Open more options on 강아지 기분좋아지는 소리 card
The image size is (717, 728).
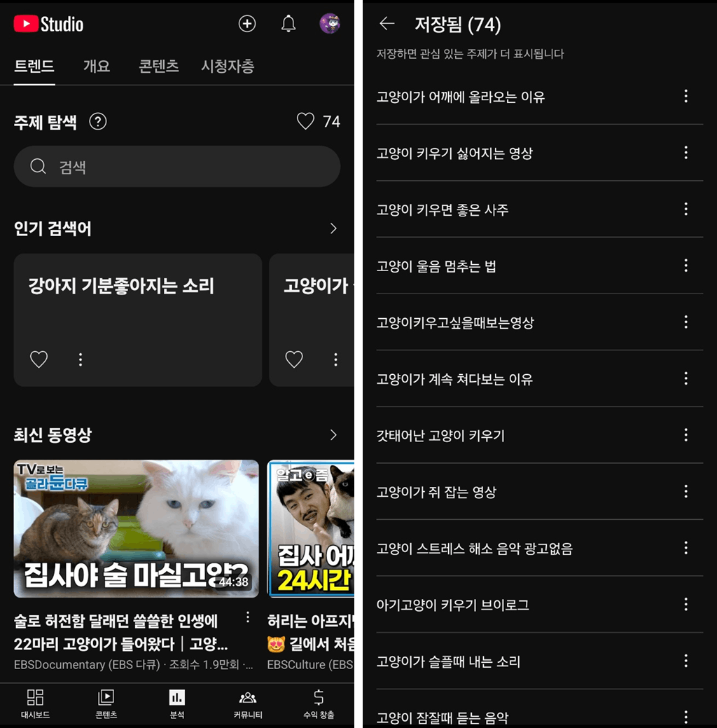pos(81,359)
